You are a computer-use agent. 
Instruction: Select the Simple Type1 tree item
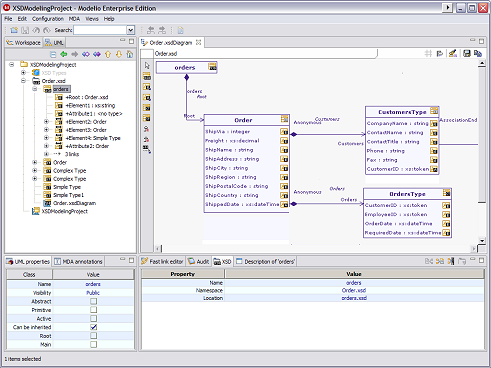coord(68,195)
